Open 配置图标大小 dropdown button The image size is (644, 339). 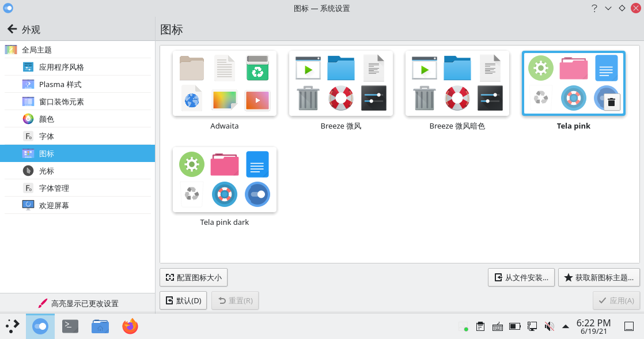coord(194,277)
